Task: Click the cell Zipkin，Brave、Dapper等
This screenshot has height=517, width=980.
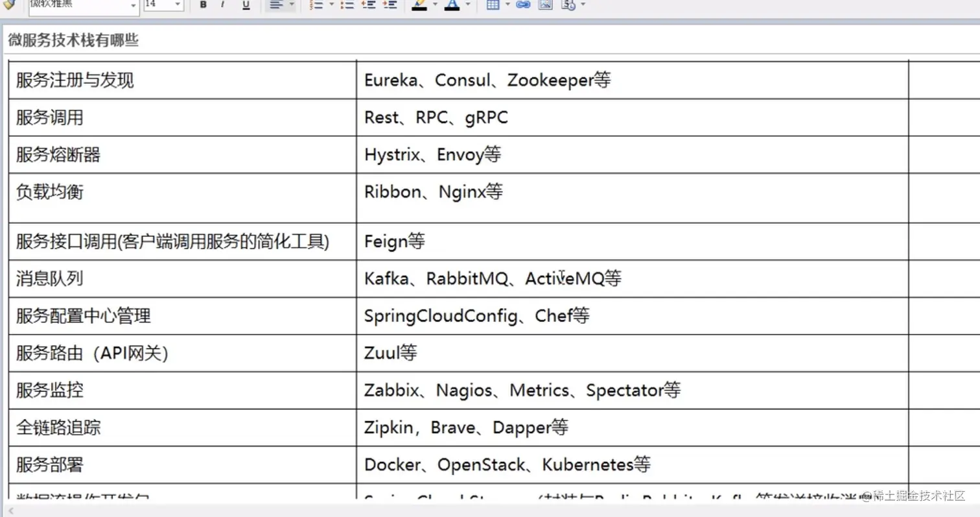Action: [633, 427]
